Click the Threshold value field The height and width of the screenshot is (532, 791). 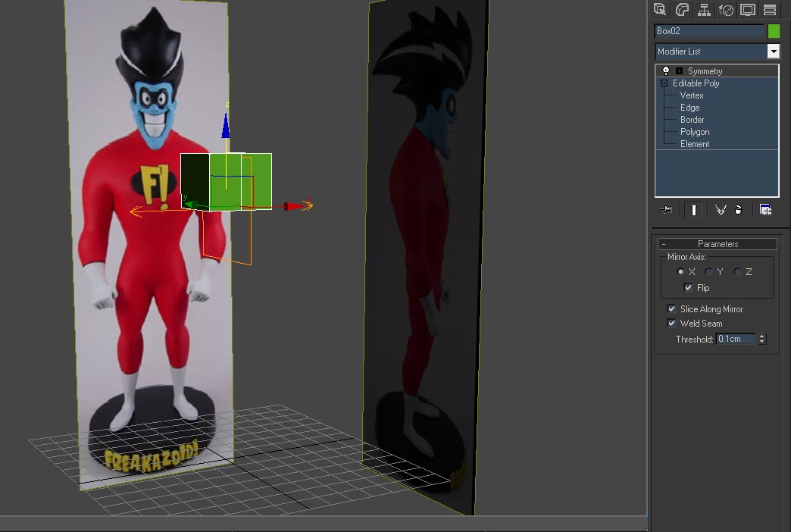tap(736, 339)
